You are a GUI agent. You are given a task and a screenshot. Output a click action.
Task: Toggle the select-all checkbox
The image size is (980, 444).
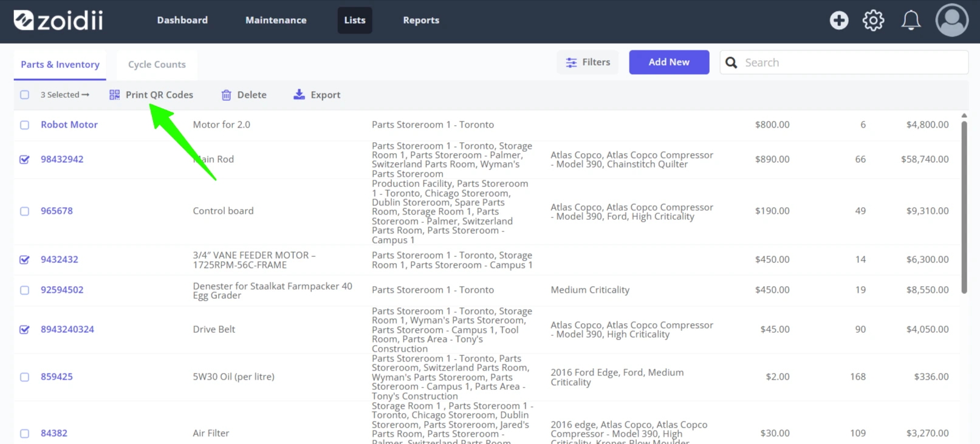pyautogui.click(x=24, y=95)
